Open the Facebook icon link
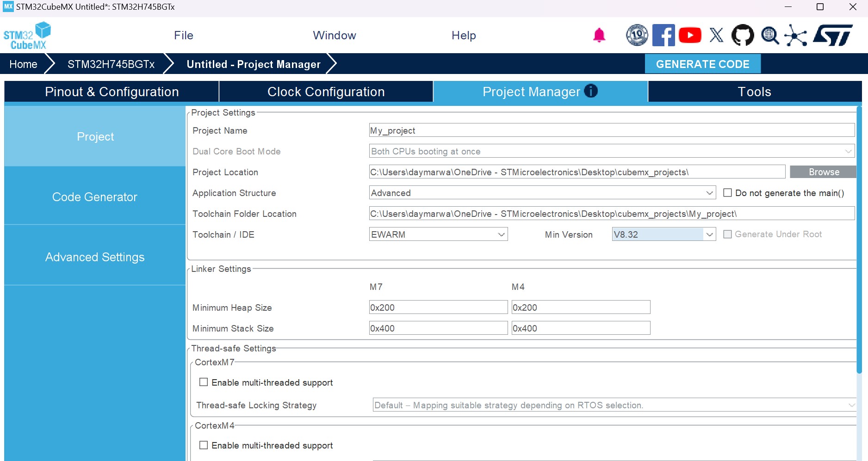Screen dimensions: 868x461 point(663,35)
